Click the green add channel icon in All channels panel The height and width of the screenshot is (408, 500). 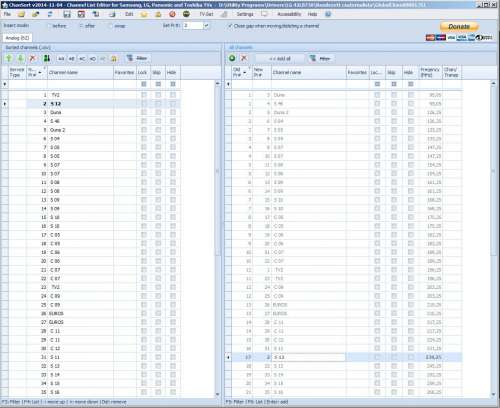[232, 58]
